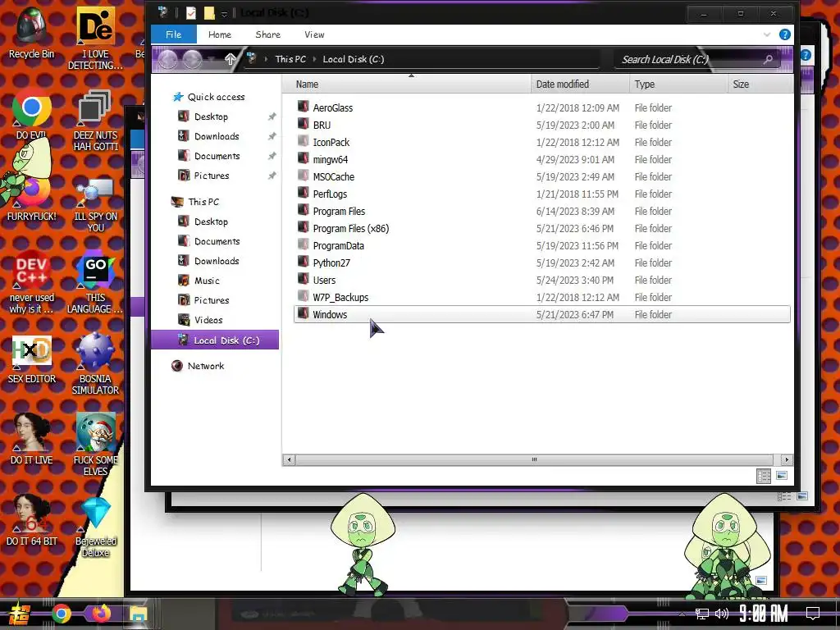The height and width of the screenshot is (630, 840).
Task: Click the quick access properties toolbar icon
Action: (190, 13)
